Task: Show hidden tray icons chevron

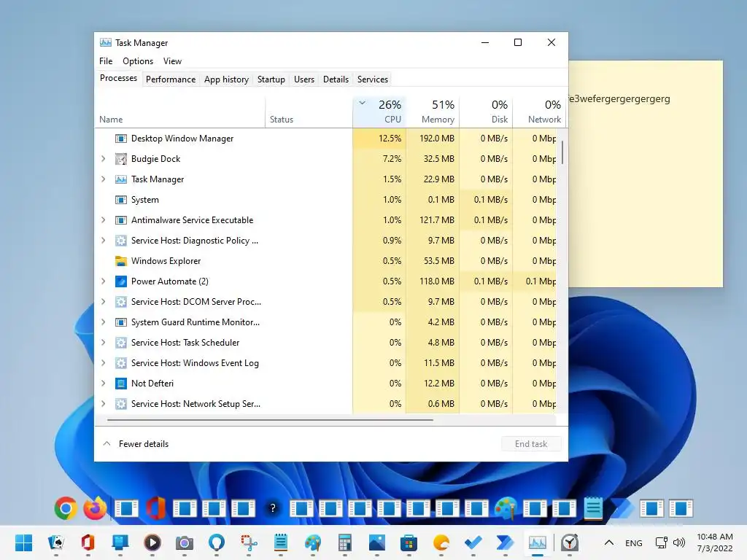Action: [609, 542]
